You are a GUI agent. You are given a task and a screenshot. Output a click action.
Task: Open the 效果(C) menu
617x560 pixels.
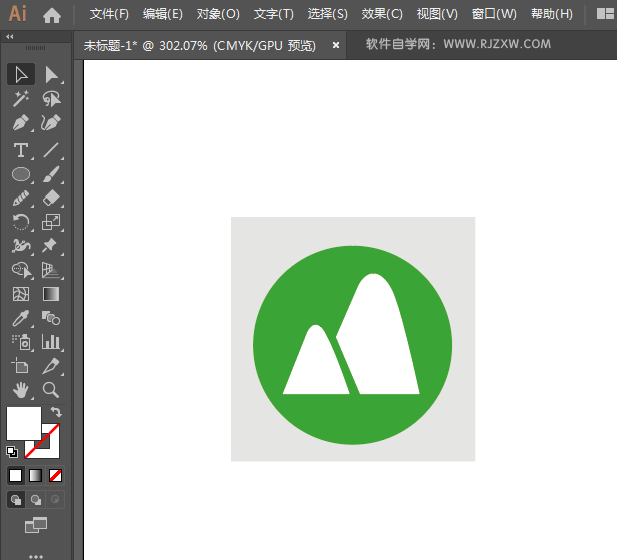pos(382,14)
